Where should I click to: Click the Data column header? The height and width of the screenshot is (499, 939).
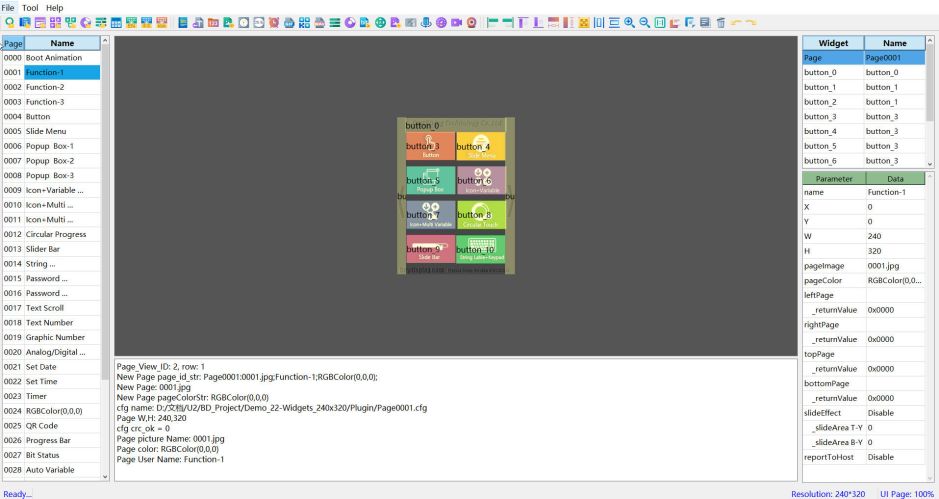[895, 179]
